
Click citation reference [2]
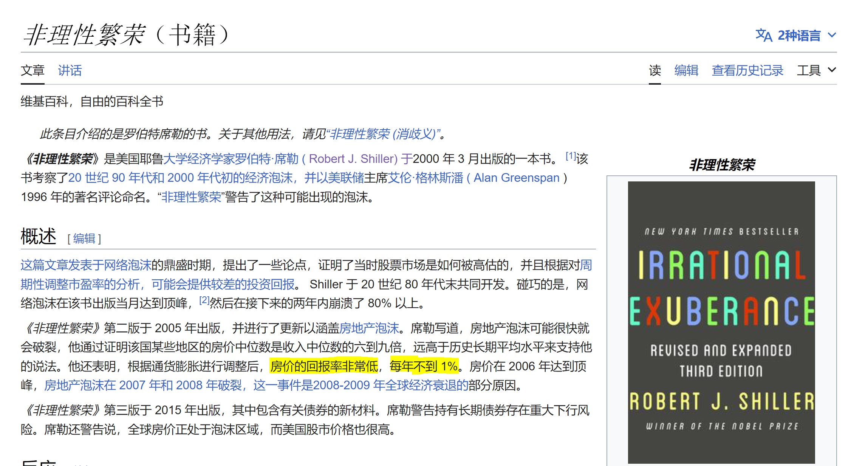coord(204,300)
